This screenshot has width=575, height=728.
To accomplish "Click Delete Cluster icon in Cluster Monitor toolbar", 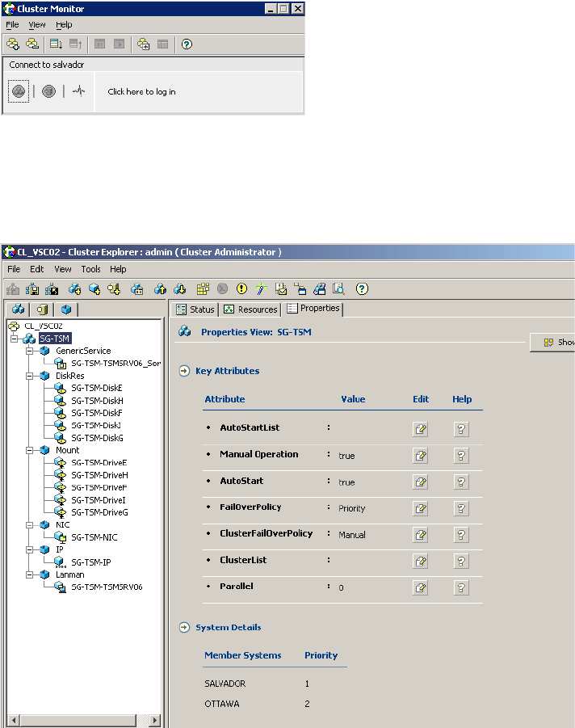I will coord(32,44).
